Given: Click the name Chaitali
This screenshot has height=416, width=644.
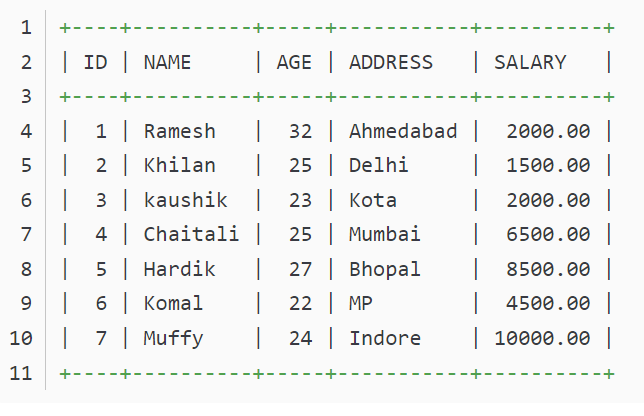Looking at the screenshot, I should coord(191,234).
